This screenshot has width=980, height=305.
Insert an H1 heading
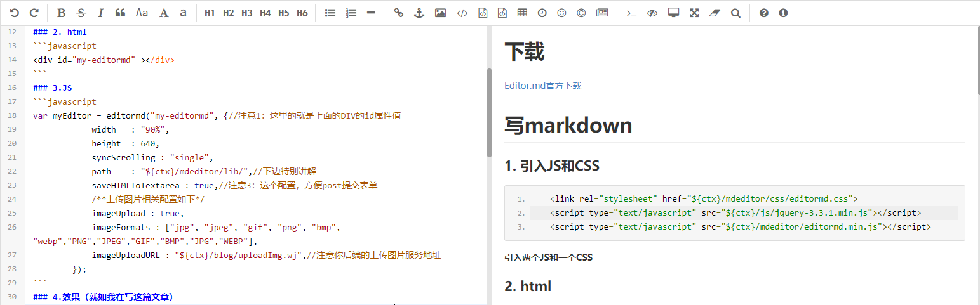pyautogui.click(x=210, y=13)
